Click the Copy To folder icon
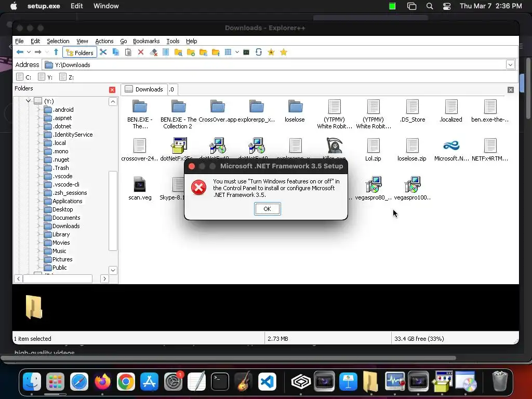 click(x=203, y=52)
